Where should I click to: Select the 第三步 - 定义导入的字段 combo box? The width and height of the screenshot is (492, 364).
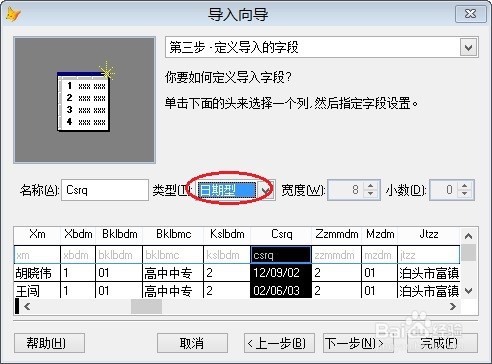[x=321, y=47]
